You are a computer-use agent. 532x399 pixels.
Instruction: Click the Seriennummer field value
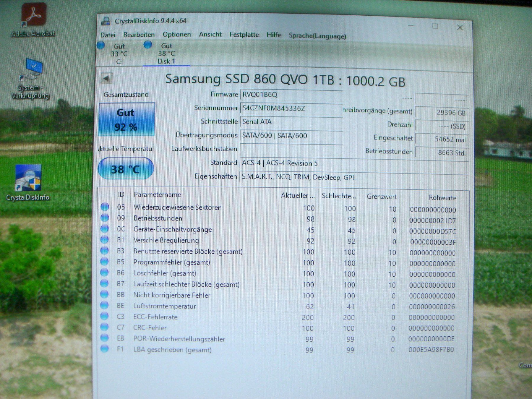coord(291,108)
